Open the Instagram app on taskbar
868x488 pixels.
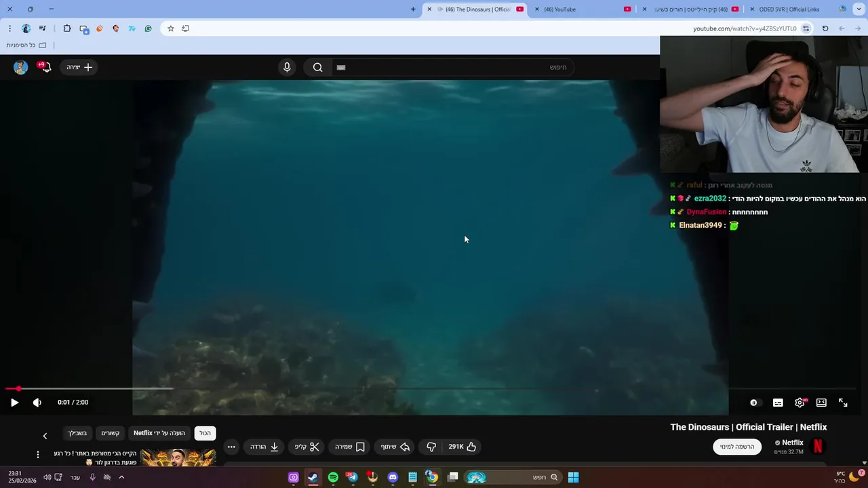[293, 477]
